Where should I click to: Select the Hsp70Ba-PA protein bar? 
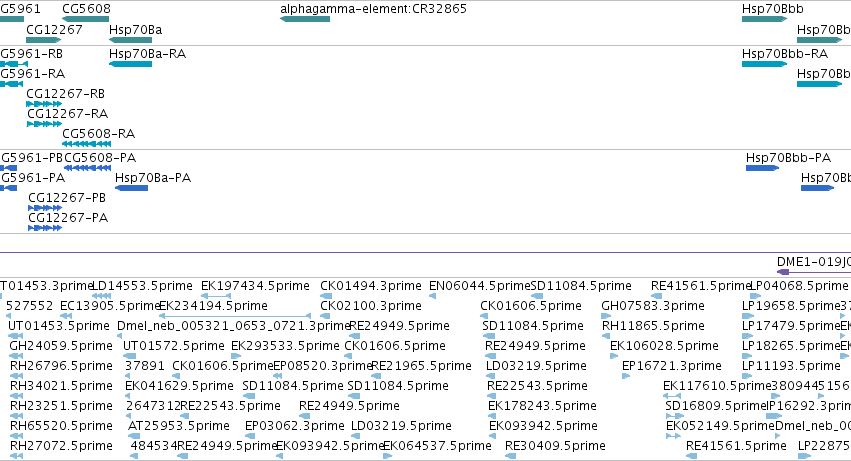click(131, 188)
